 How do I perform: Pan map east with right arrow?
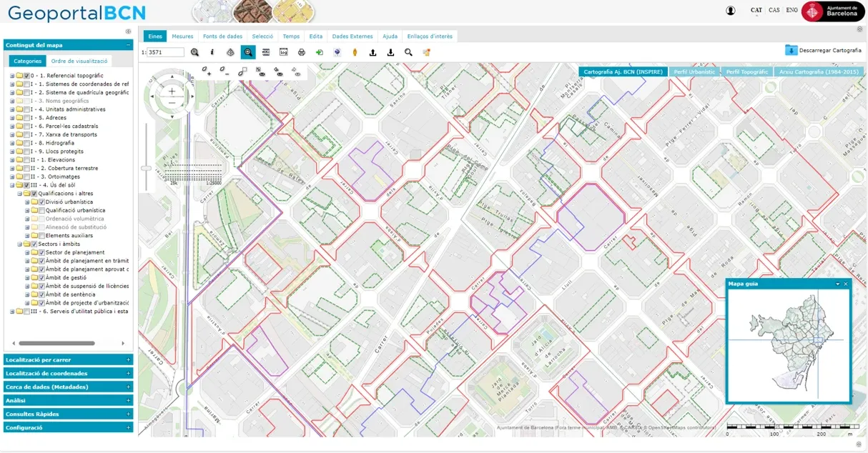(192, 98)
